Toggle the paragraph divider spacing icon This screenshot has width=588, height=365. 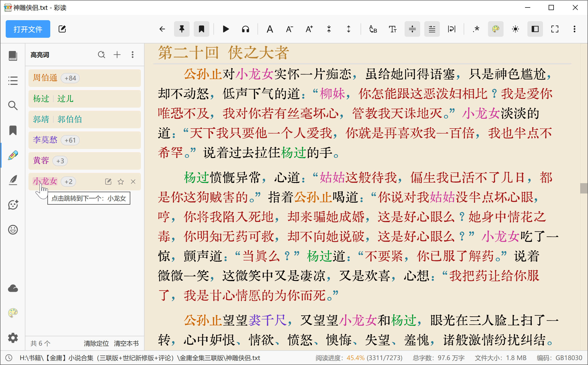point(412,29)
